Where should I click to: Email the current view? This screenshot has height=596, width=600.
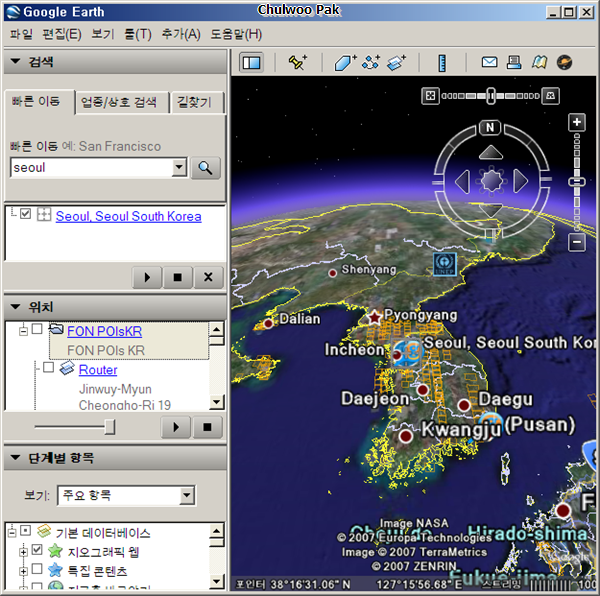point(489,62)
